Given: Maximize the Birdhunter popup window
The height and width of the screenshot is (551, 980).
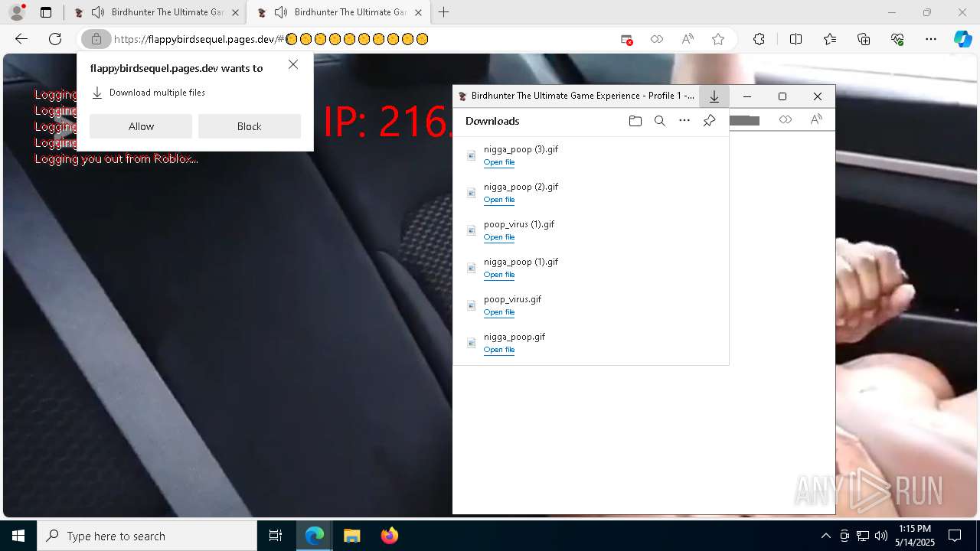Looking at the screenshot, I should point(782,96).
